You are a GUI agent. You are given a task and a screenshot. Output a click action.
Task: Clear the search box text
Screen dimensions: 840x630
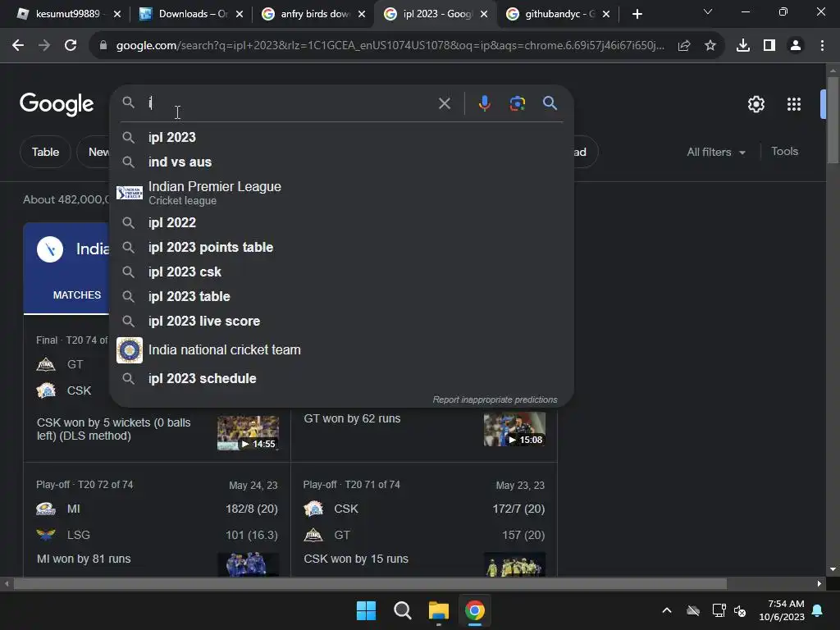coord(444,103)
